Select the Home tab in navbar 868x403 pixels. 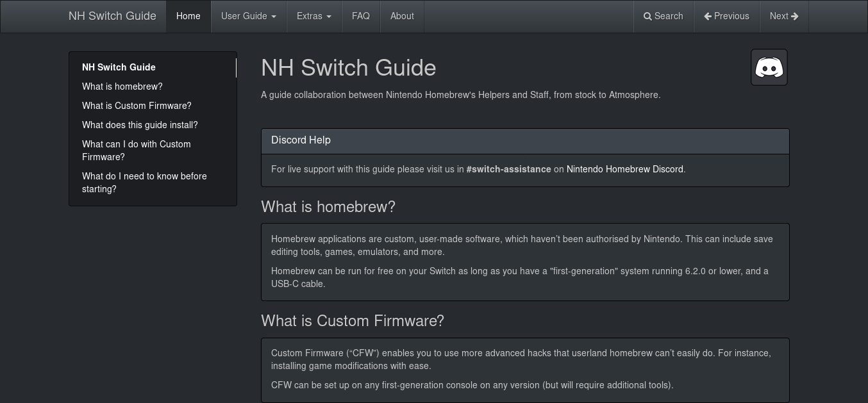(x=188, y=16)
